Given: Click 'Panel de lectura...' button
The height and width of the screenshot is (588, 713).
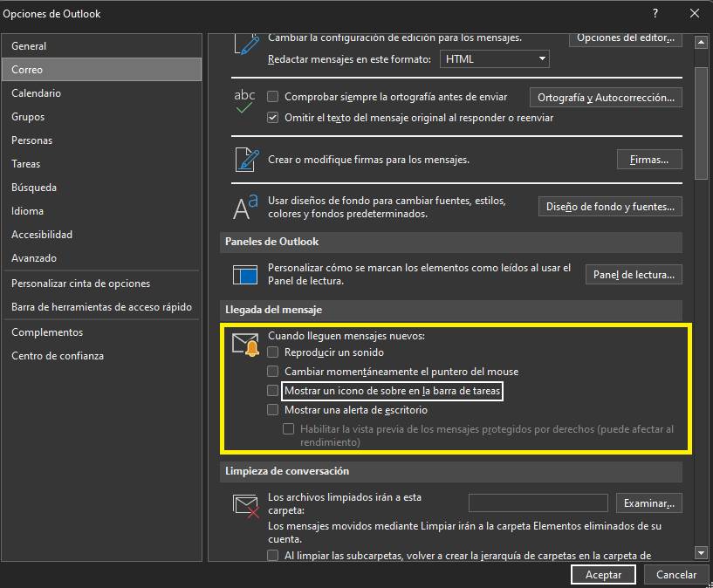Looking at the screenshot, I should point(634,275).
